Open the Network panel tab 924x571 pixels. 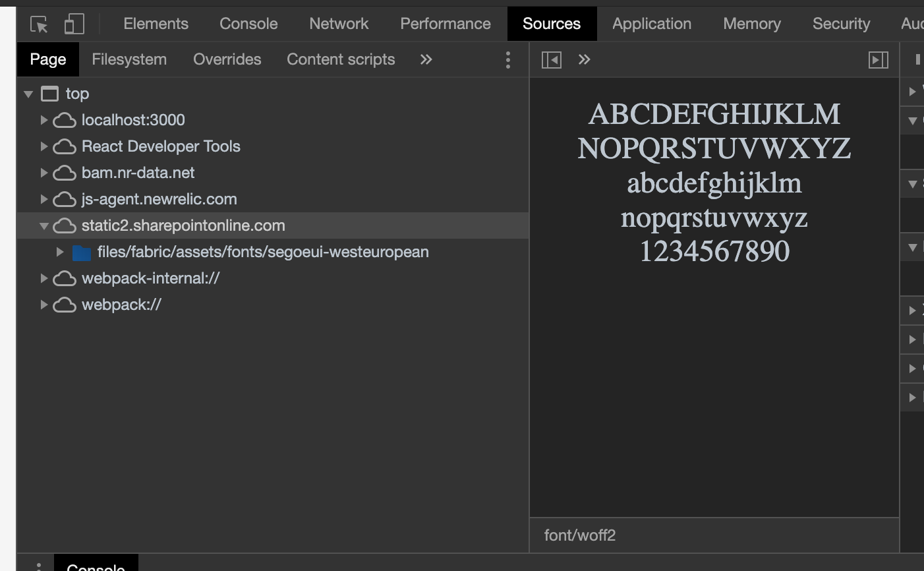coord(339,24)
